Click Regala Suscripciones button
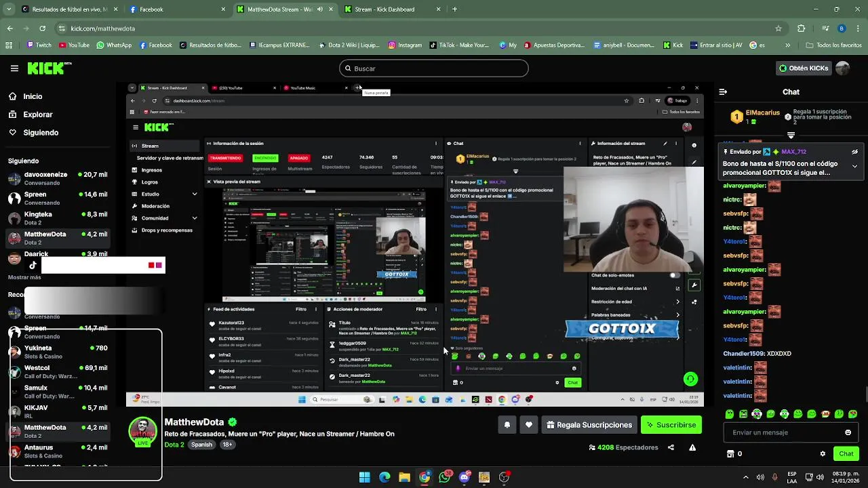Viewport: 868px width, 488px height. 589,425
